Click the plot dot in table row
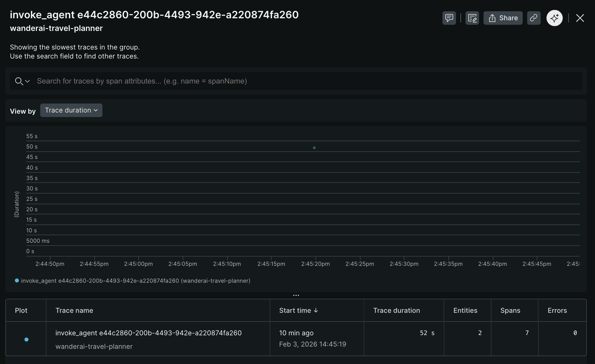Image resolution: width=595 pixels, height=364 pixels. click(x=26, y=340)
